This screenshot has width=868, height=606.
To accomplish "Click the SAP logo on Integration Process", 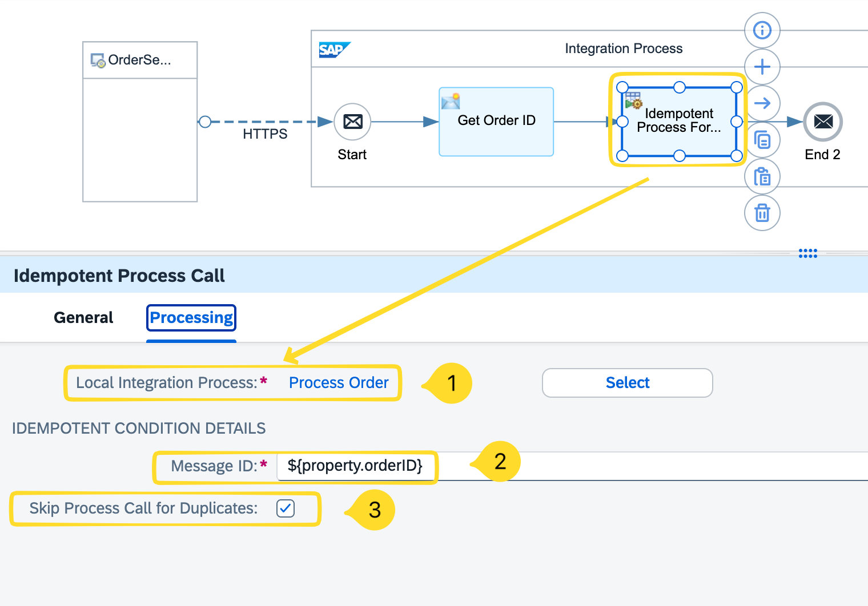I will click(334, 50).
